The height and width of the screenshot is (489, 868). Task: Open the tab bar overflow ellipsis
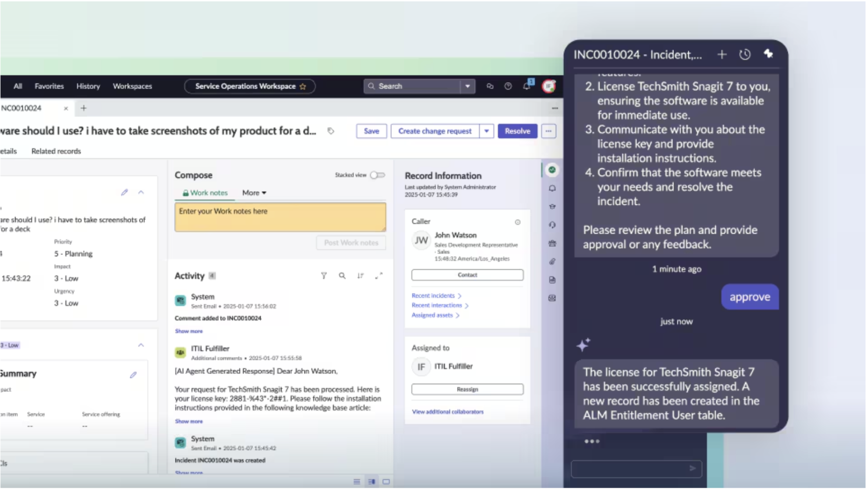[555, 108]
